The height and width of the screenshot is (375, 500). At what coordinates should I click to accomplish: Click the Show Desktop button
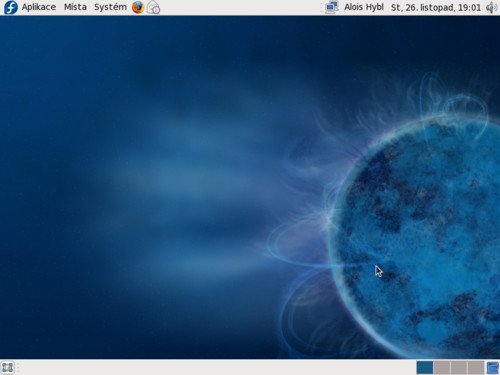coord(7,368)
